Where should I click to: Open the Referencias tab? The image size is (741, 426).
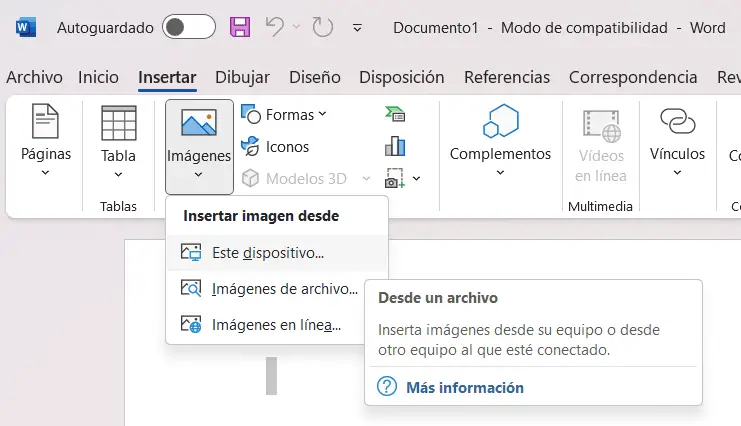pyautogui.click(x=507, y=77)
